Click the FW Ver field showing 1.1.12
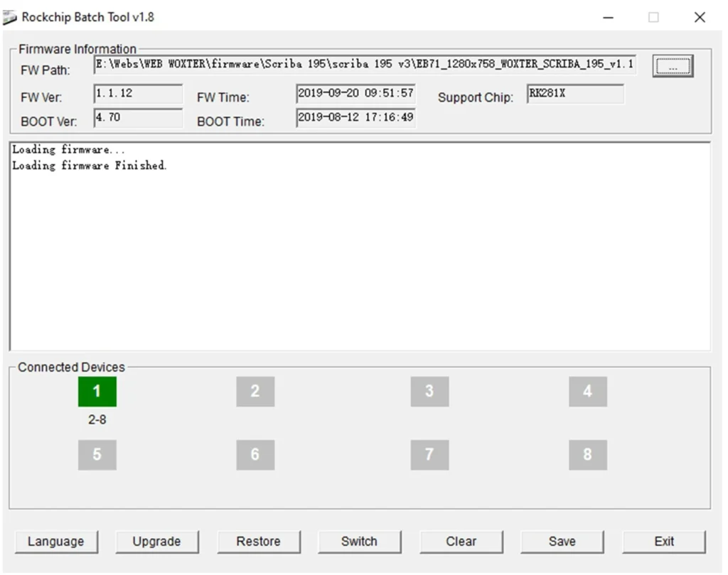The width and height of the screenshot is (728, 575). tap(139, 94)
